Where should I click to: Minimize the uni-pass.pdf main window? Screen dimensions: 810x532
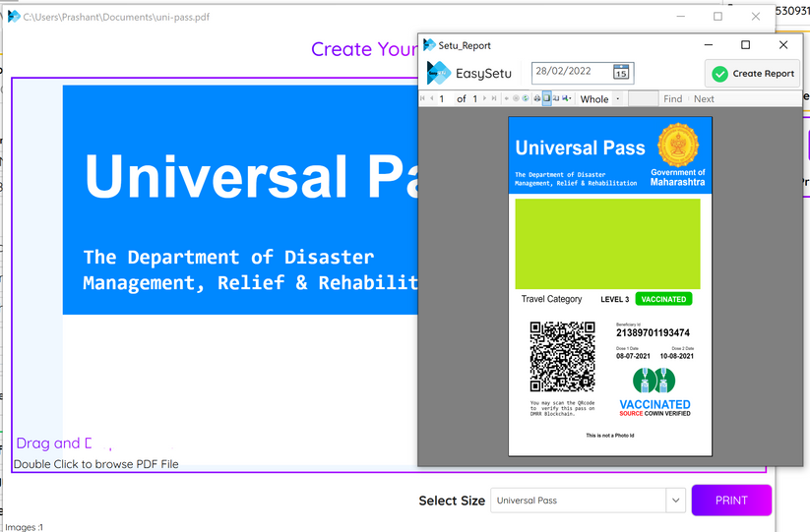click(x=681, y=17)
